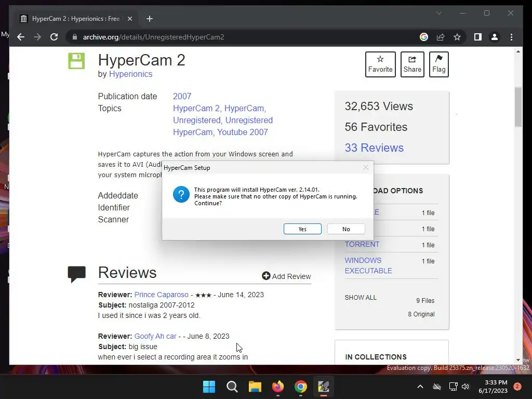Show hidden system tray icons
This screenshot has height=399, width=532.
(420, 387)
